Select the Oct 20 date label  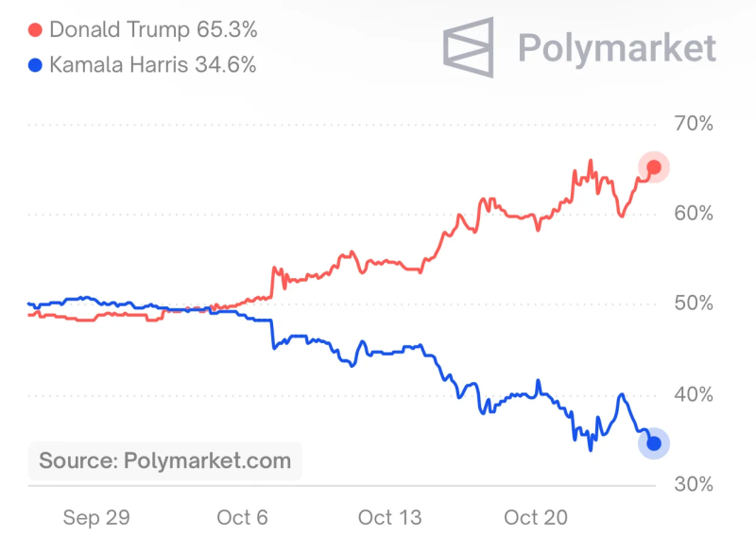coord(535,517)
